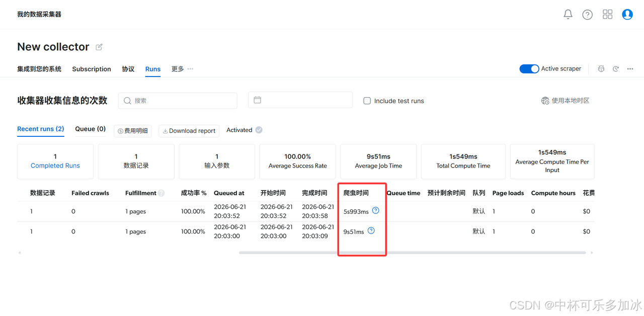This screenshot has height=316, width=644.
Task: Click the 数据记录 stat card
Action: coord(136,162)
